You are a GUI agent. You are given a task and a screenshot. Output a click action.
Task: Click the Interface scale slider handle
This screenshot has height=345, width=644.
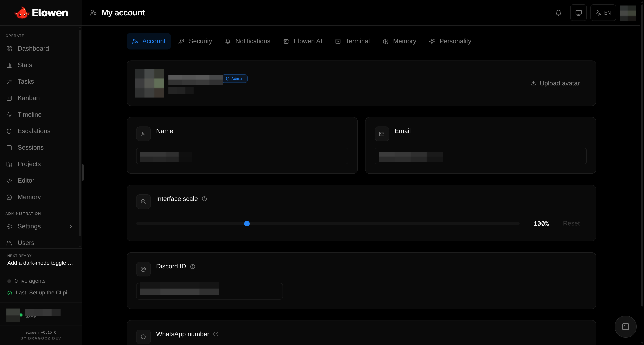coord(247,224)
